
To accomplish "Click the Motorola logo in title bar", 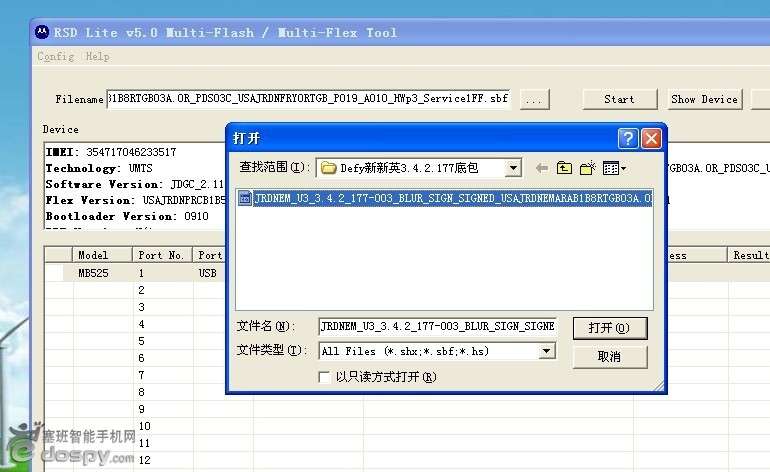I will pyautogui.click(x=41, y=32).
